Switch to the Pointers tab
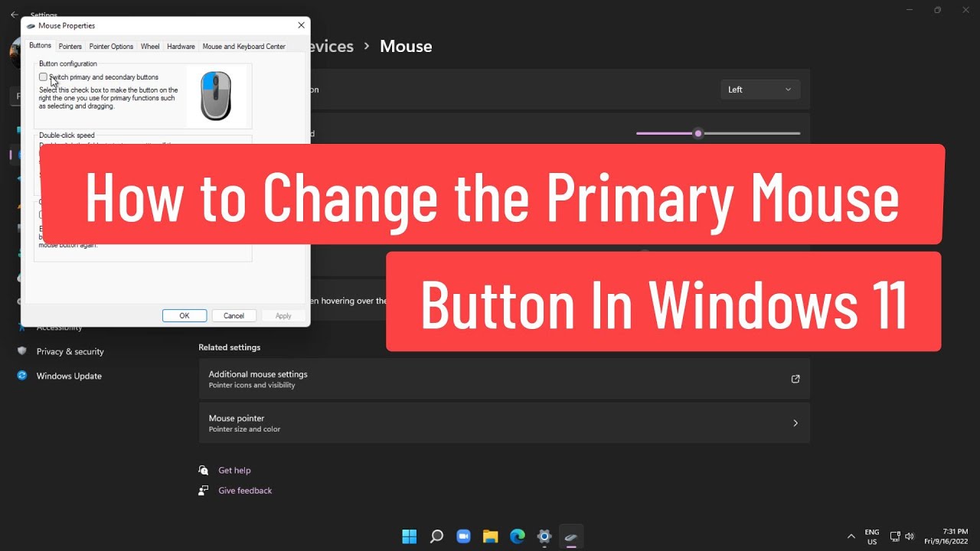Image resolution: width=980 pixels, height=551 pixels. point(70,47)
